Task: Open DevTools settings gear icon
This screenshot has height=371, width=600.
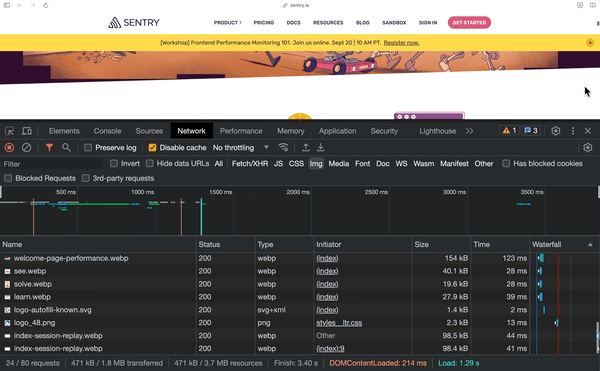Action: tap(556, 131)
